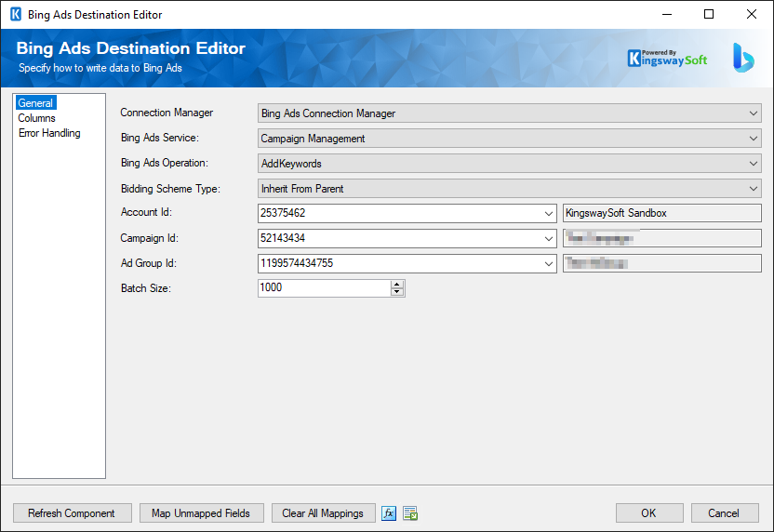Close the Bing Ads Destination Editor window

pyautogui.click(x=752, y=14)
